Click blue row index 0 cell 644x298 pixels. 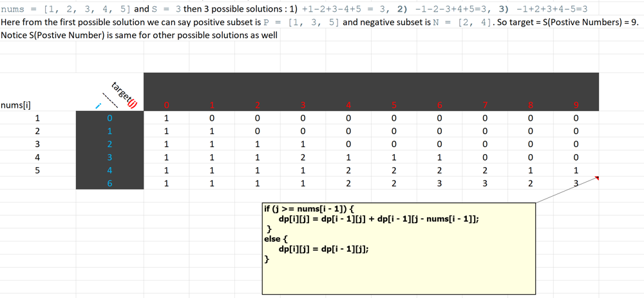[x=109, y=118]
